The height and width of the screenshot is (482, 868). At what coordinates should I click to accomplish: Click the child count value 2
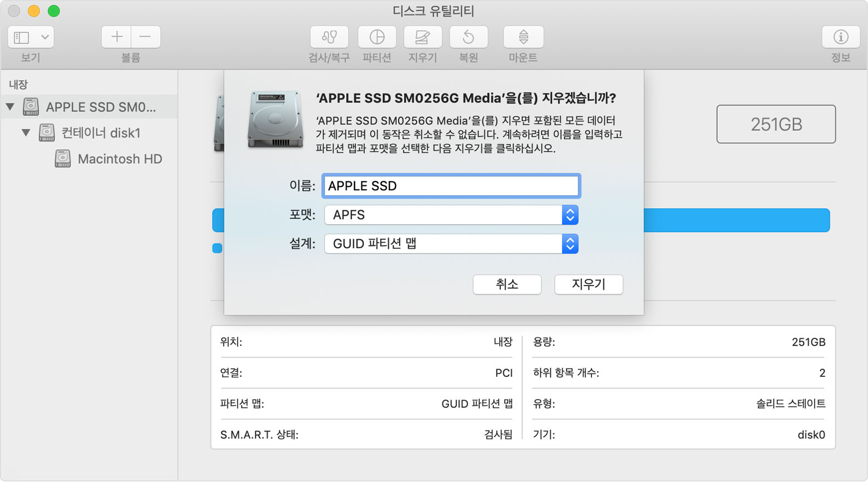tap(822, 373)
